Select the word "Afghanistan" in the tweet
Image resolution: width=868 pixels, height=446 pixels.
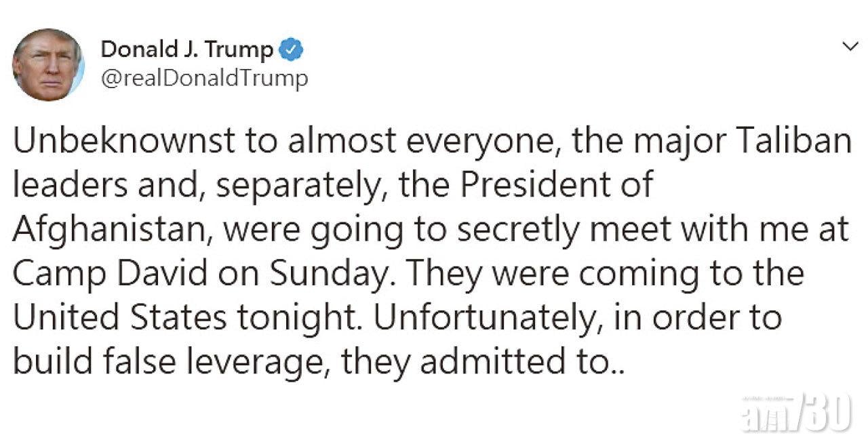point(108,230)
